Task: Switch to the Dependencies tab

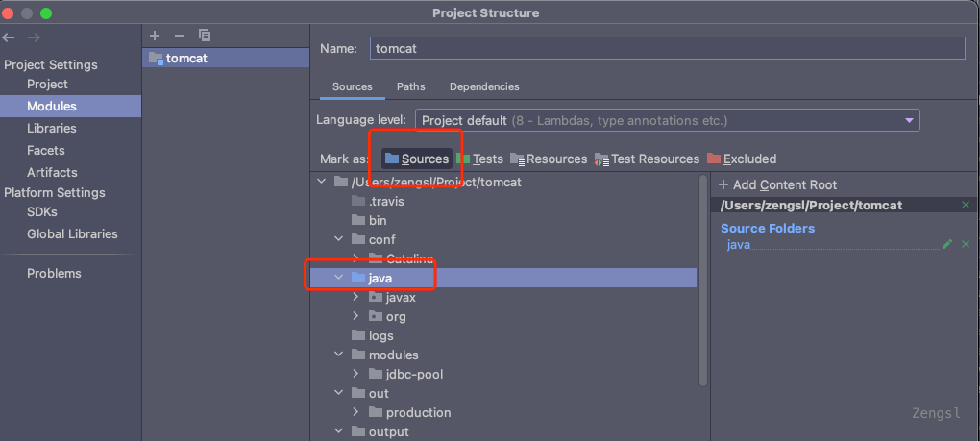Action: [x=483, y=86]
